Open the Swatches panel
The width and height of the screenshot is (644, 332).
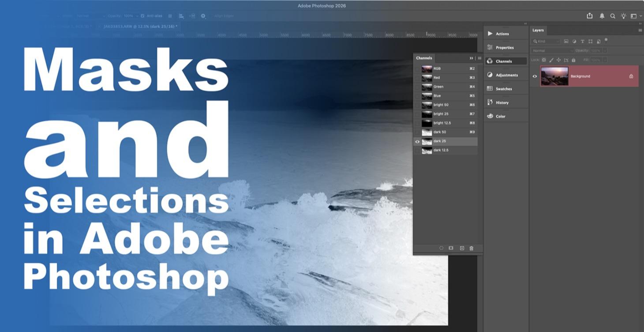click(x=506, y=89)
